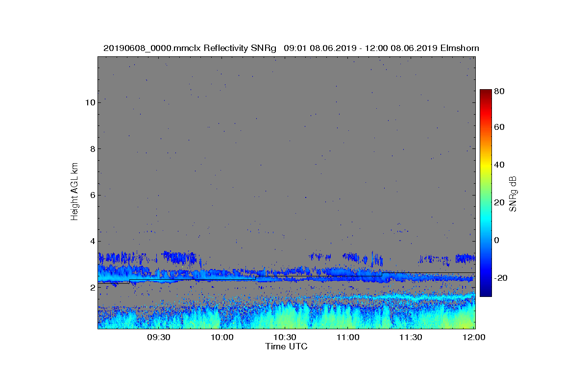
Task: Click the 'Time UTC' axis label
Action: 287,346
